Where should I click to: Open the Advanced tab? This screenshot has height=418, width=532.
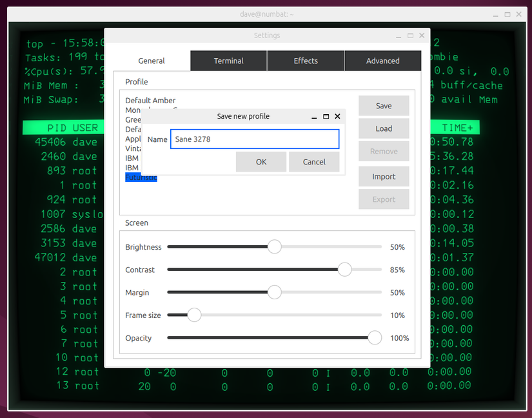tap(382, 61)
